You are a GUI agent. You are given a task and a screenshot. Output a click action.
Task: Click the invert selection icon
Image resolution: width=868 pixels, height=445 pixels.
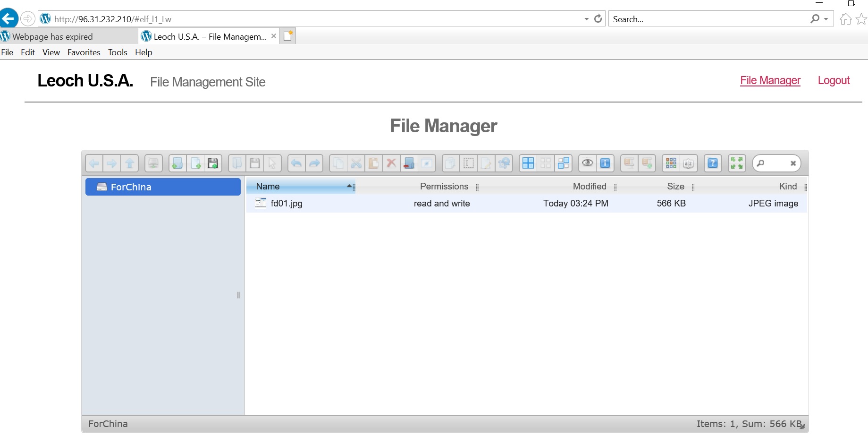[564, 163]
